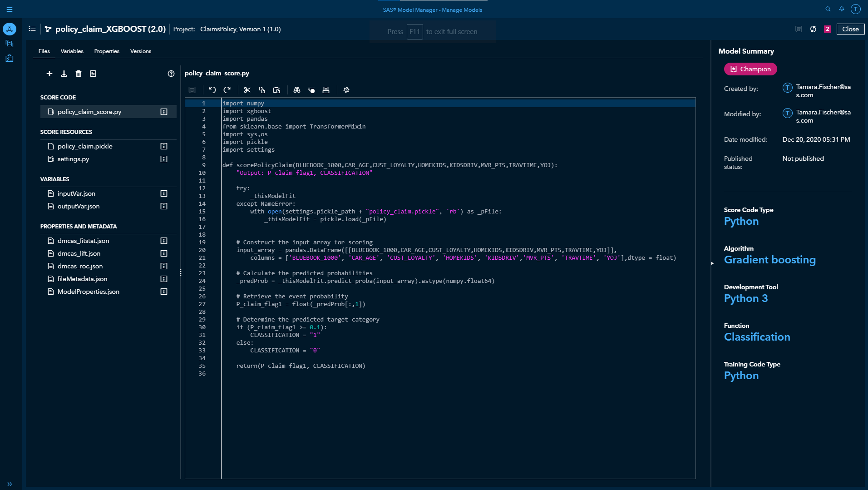Click the notifications bell icon
Image resolution: width=868 pixels, height=490 pixels.
point(842,9)
